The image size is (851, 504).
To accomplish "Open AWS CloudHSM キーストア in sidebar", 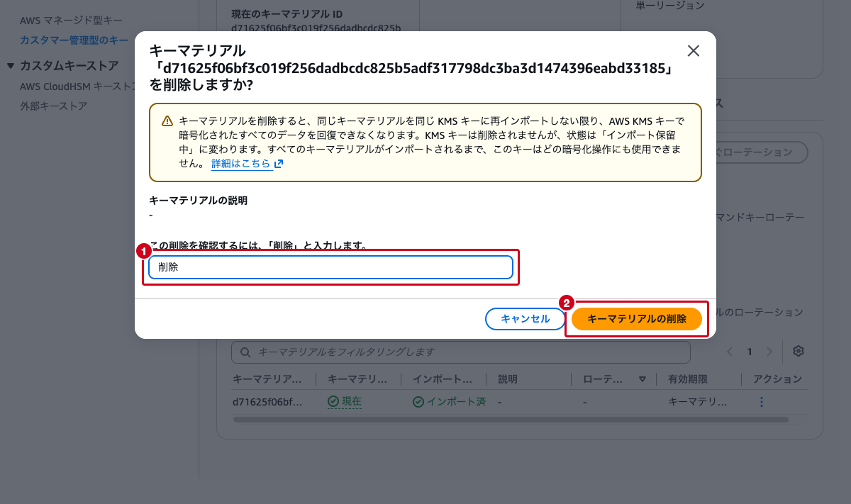I will [x=77, y=86].
